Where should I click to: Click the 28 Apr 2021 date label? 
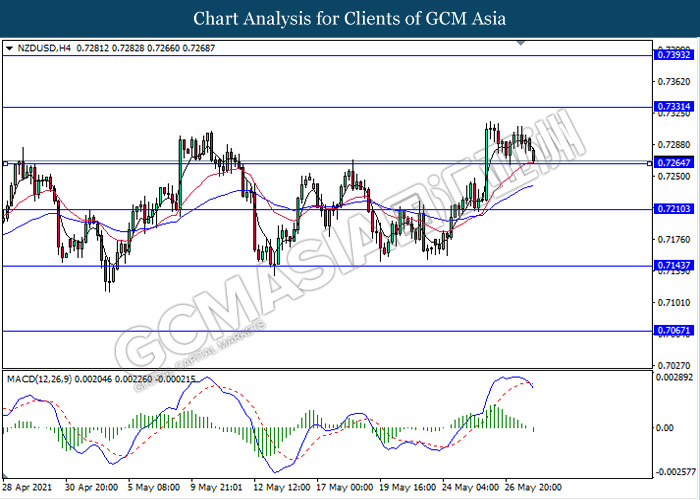27,487
